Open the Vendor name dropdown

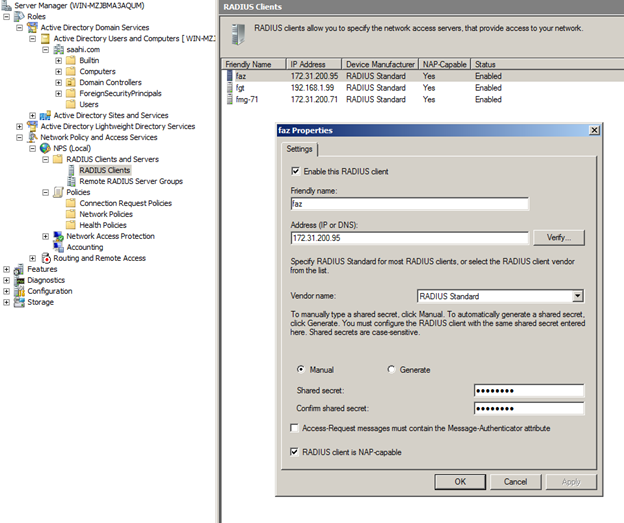pos(577,296)
